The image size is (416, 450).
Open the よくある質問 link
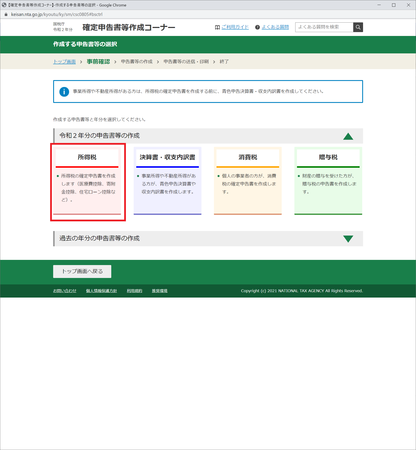pyautogui.click(x=275, y=27)
